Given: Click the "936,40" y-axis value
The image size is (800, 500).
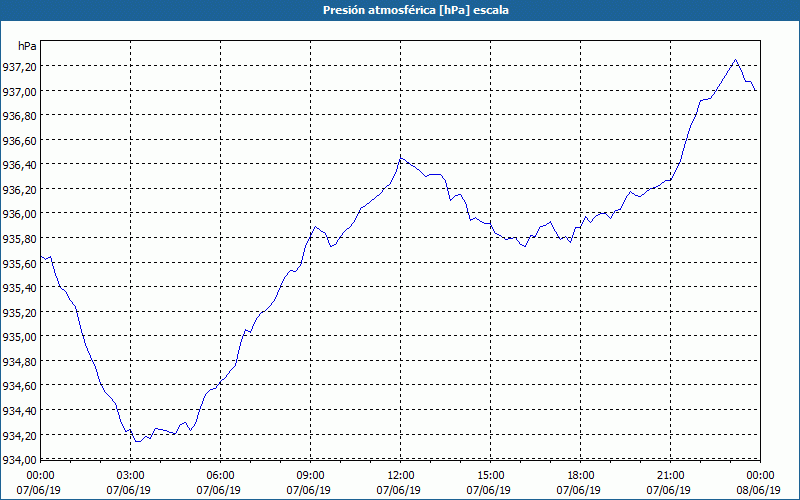Looking at the screenshot, I should [19, 165].
